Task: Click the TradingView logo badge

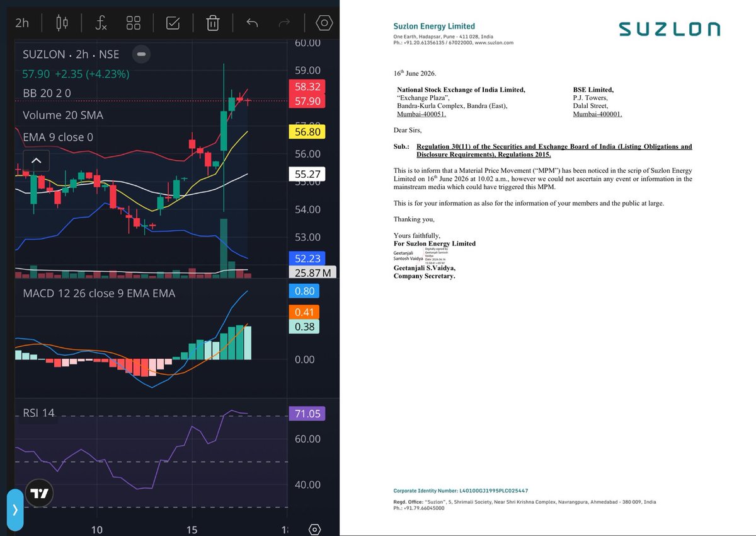Action: (x=39, y=494)
